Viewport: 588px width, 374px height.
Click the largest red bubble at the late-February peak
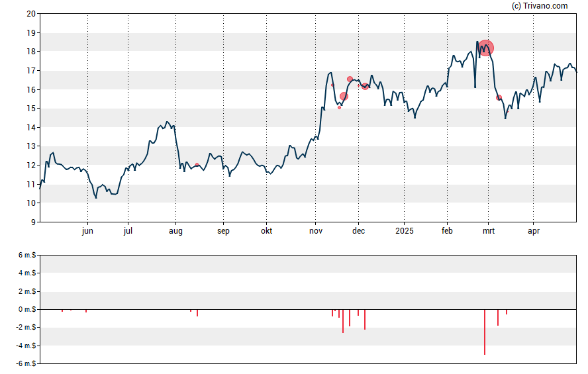485,48
